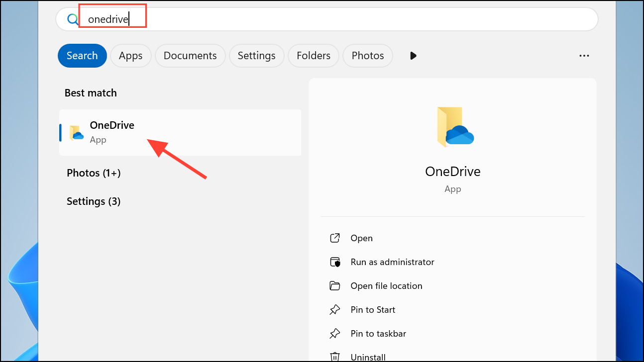Screen dimensions: 644x362
Task: Choose Open in the preview pane
Action: [361, 238]
